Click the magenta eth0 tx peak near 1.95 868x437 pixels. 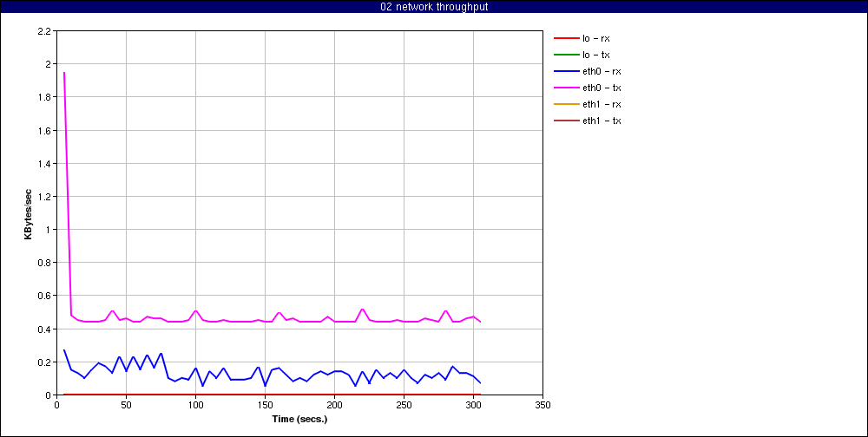(x=64, y=73)
